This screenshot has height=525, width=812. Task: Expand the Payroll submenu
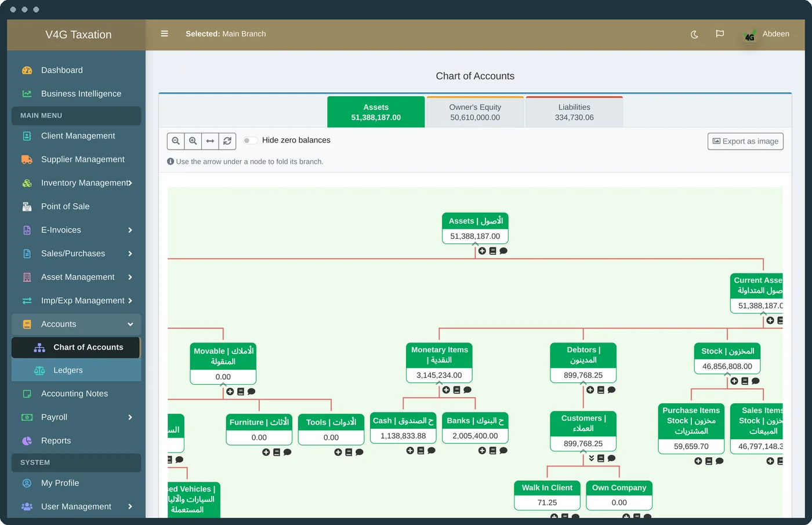click(77, 417)
